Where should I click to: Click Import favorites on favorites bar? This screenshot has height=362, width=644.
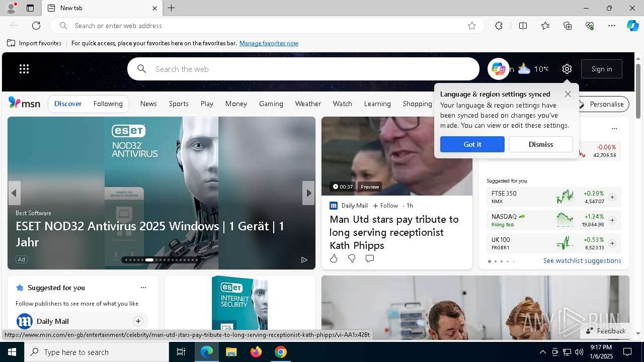tap(34, 43)
